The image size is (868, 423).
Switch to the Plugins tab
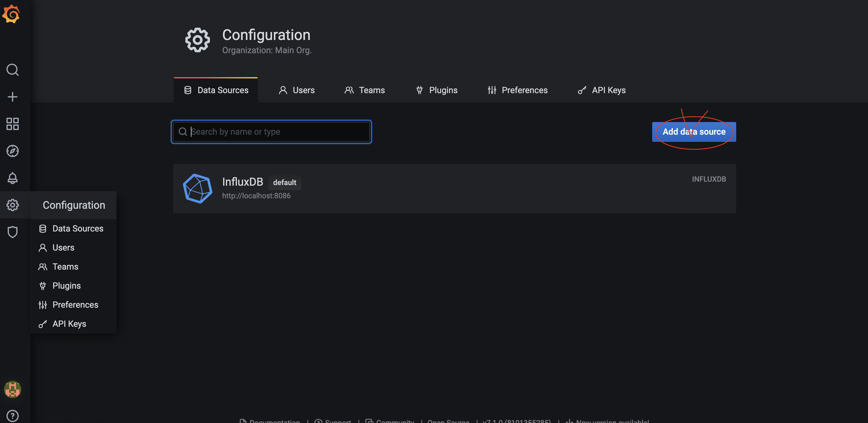click(x=436, y=90)
